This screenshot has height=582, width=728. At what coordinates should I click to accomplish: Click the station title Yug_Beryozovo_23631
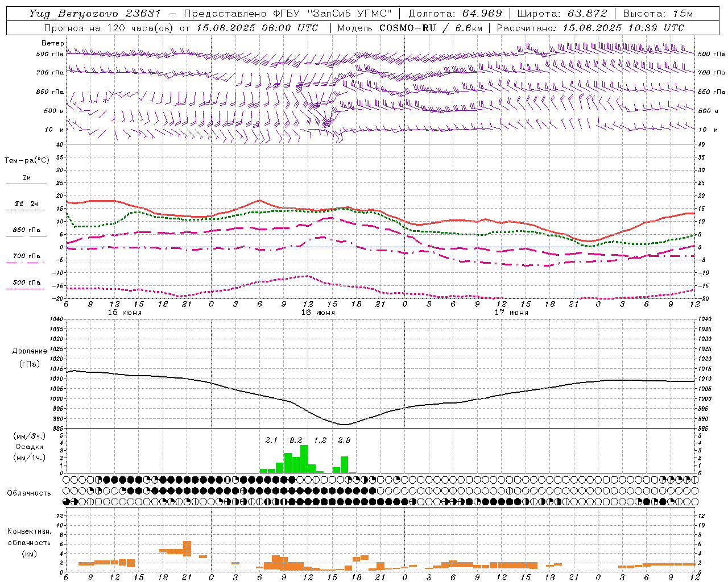(95, 14)
